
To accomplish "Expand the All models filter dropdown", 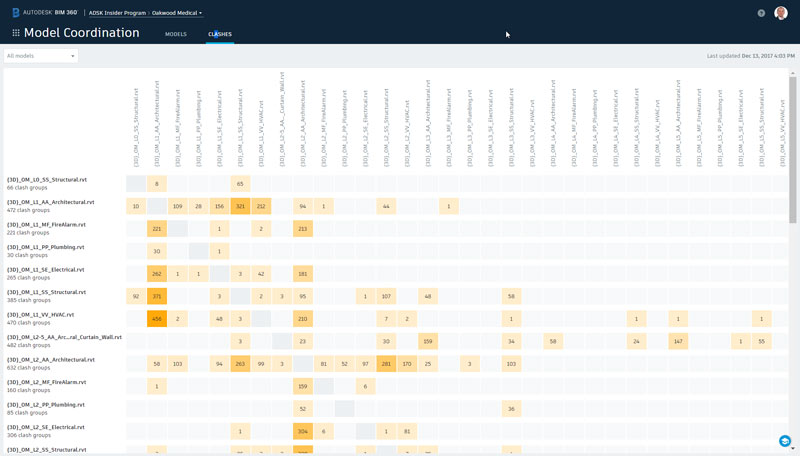I will (x=41, y=56).
